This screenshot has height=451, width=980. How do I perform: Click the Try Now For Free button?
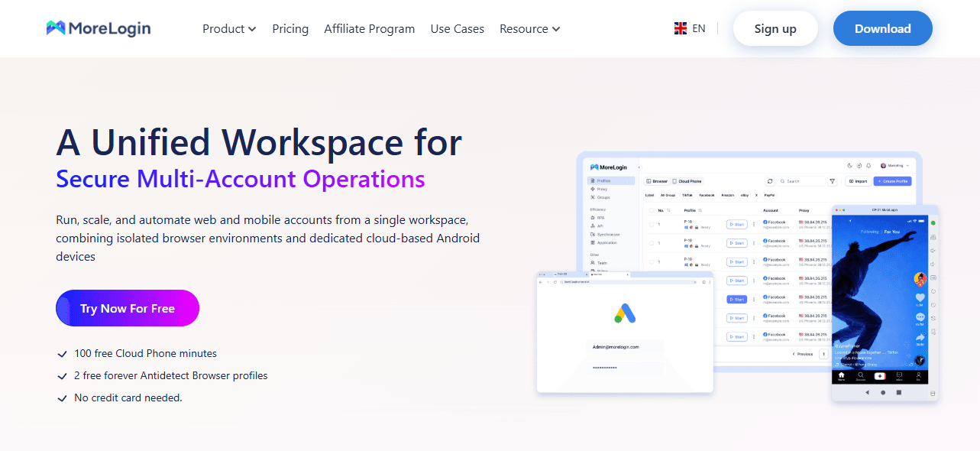point(128,308)
